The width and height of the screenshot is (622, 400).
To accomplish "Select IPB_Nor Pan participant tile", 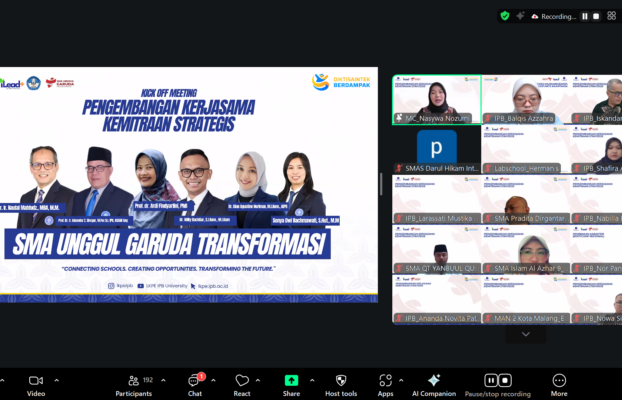I will pos(597,250).
